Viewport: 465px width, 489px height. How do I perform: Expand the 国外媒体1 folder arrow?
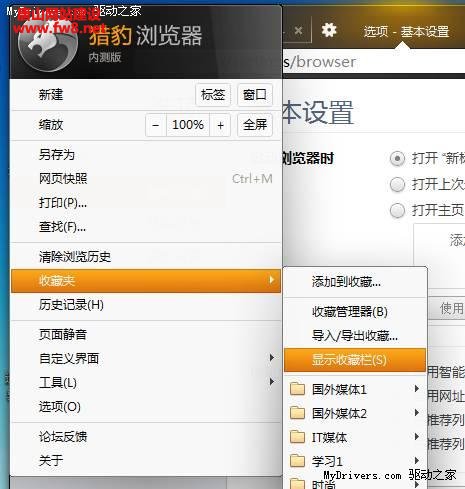(x=417, y=388)
